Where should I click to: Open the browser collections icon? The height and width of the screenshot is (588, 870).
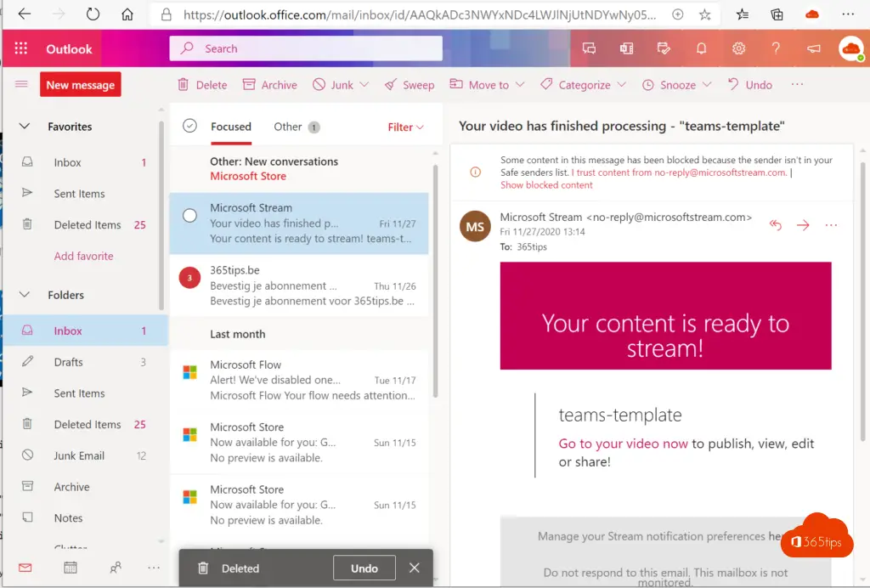[x=777, y=14]
